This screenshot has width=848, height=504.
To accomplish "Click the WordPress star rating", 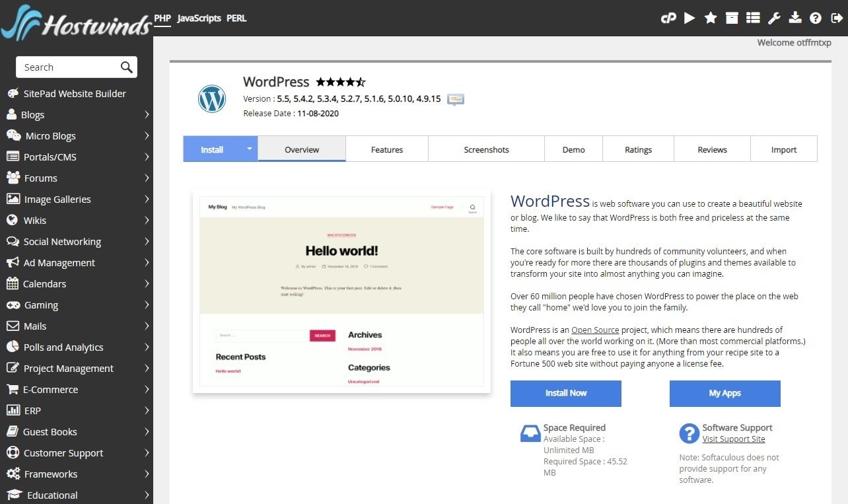I will point(340,83).
